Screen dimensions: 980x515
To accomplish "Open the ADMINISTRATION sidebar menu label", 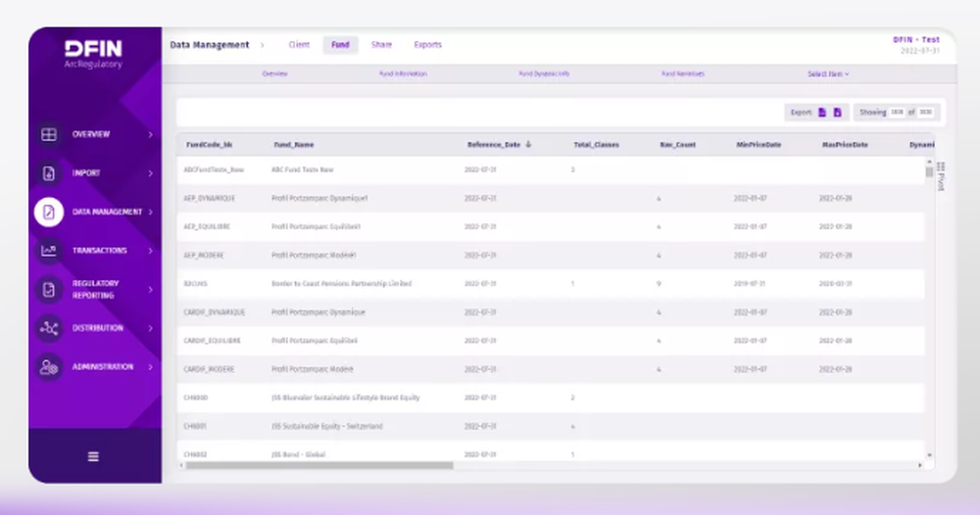I will coord(103,366).
